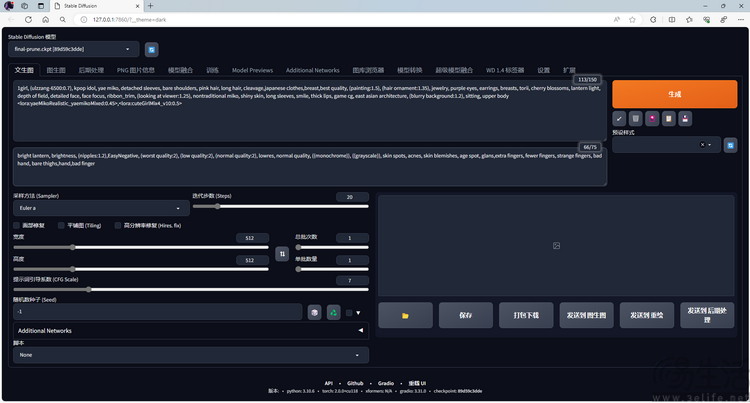Click into the Seed input field
Image resolution: width=750 pixels, height=403 pixels.
tap(158, 312)
